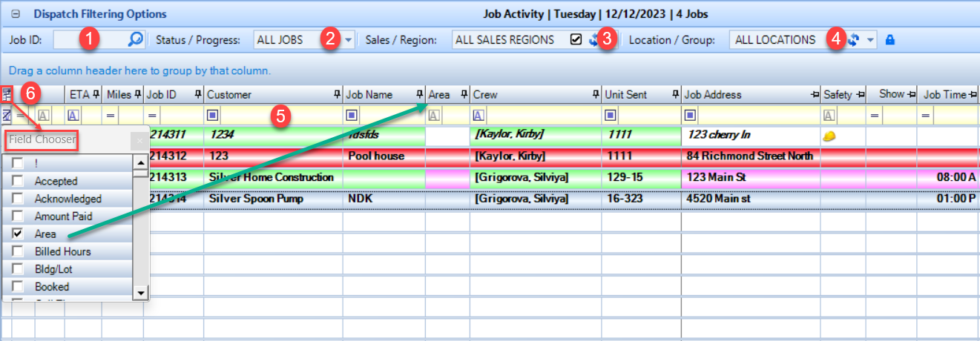Image resolution: width=980 pixels, height=341 pixels.
Task: Open Crew filter operator dropdown
Action: pyautogui.click(x=479, y=115)
